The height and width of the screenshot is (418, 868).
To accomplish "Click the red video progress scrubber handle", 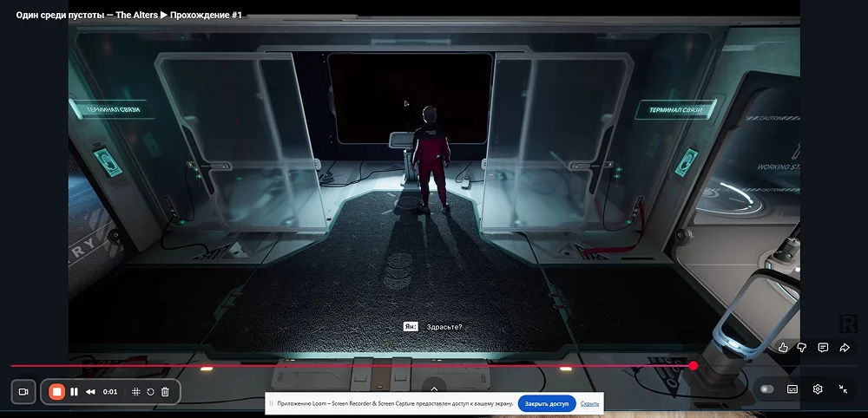I will [694, 366].
